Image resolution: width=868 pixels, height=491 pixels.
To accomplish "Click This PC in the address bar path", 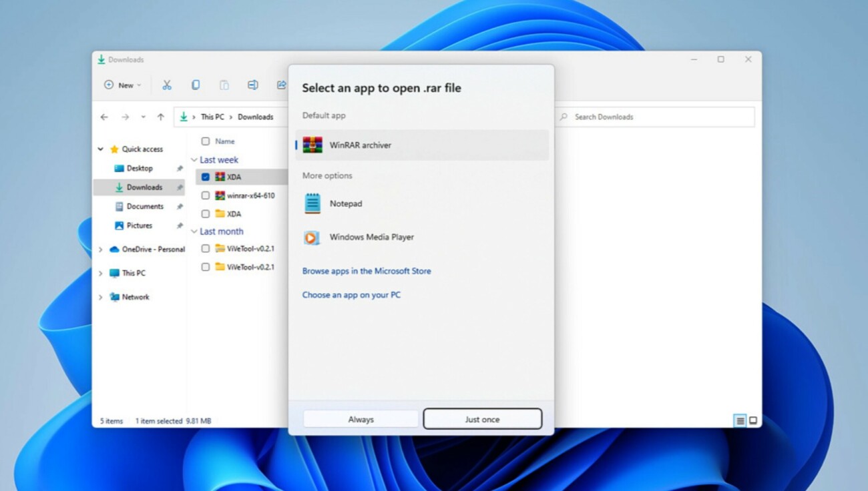I will click(x=212, y=117).
